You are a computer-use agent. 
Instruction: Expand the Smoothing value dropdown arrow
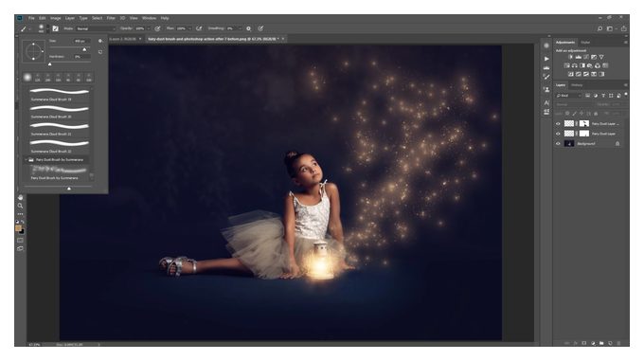click(x=240, y=28)
